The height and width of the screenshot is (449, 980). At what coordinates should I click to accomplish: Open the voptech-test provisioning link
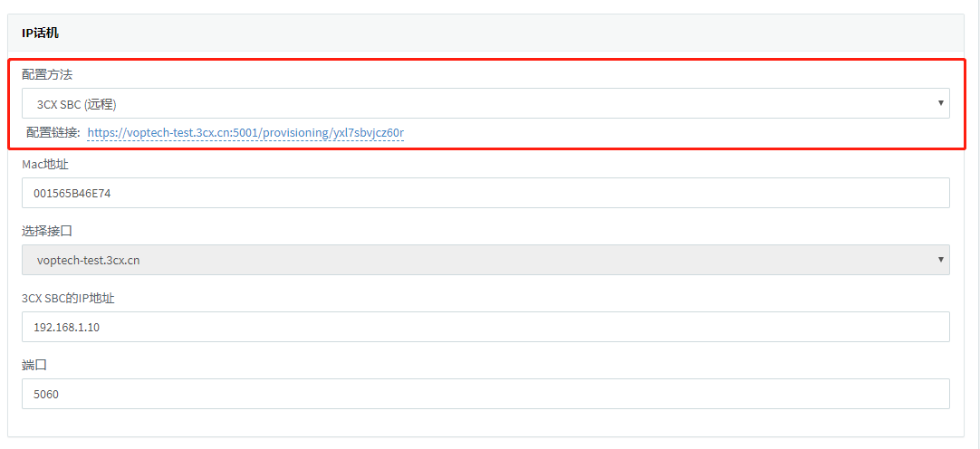tap(245, 133)
